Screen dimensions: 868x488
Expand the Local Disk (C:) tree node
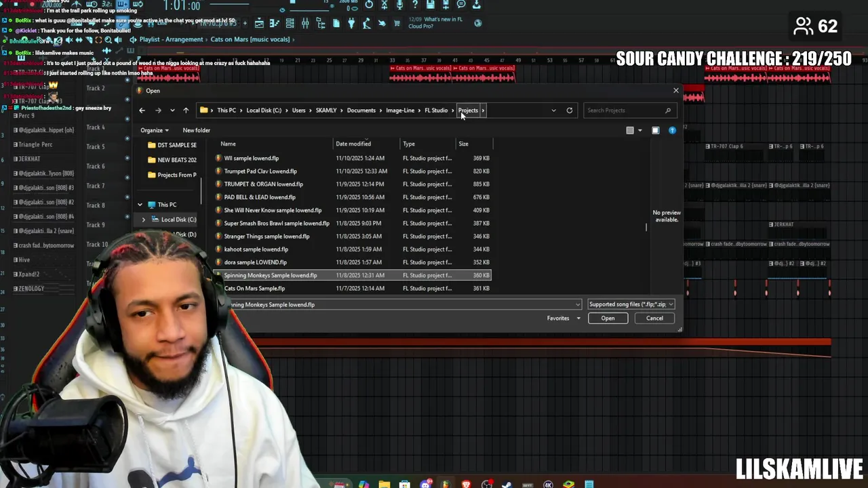point(144,220)
